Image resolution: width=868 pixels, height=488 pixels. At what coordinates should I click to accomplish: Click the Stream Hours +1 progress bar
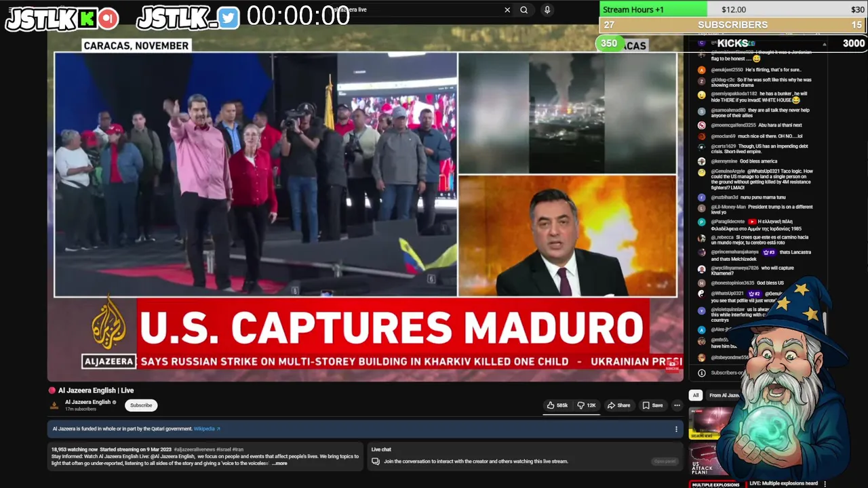733,9
